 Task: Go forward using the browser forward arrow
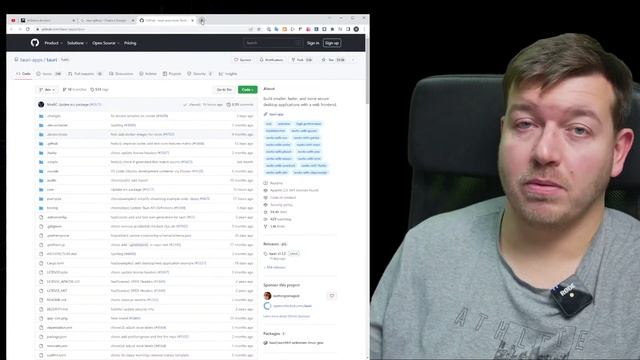click(x=20, y=29)
